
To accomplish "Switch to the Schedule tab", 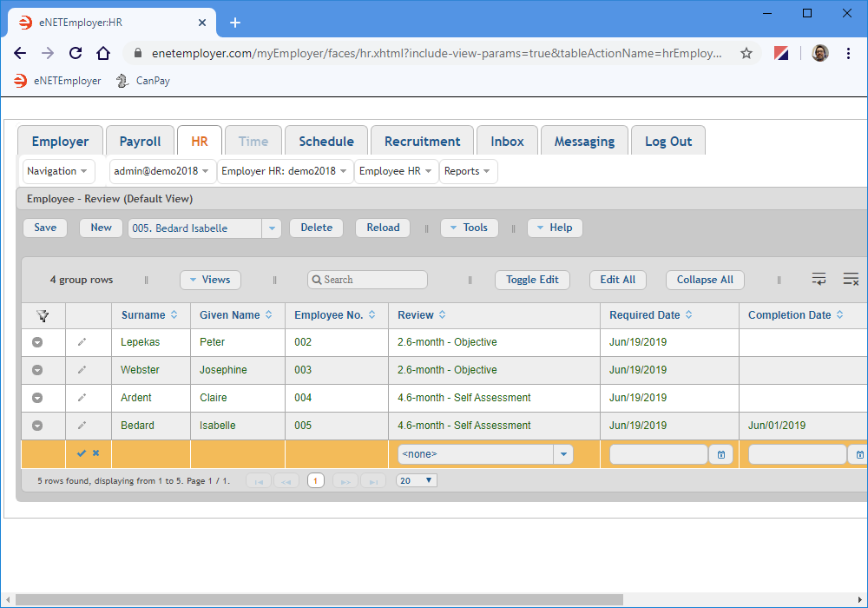I will [326, 142].
